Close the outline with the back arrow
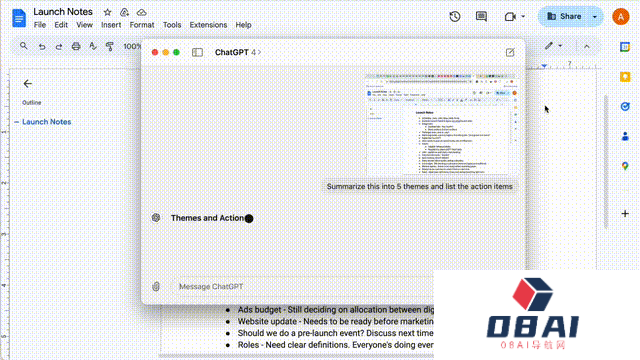Screen dimensions: 640x360 [x=27, y=84]
